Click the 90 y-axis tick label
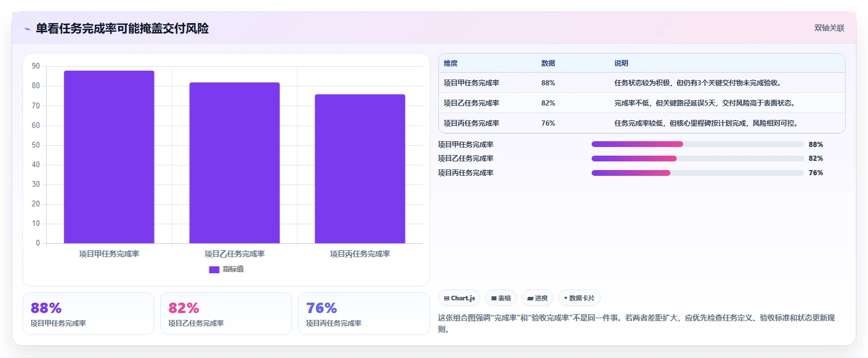Image resolution: width=868 pixels, height=358 pixels. pos(36,66)
